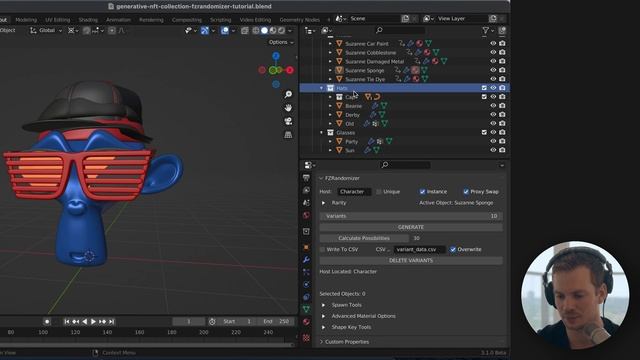
Task: Expand Advanced Material Options section
Action: pyautogui.click(x=323, y=316)
